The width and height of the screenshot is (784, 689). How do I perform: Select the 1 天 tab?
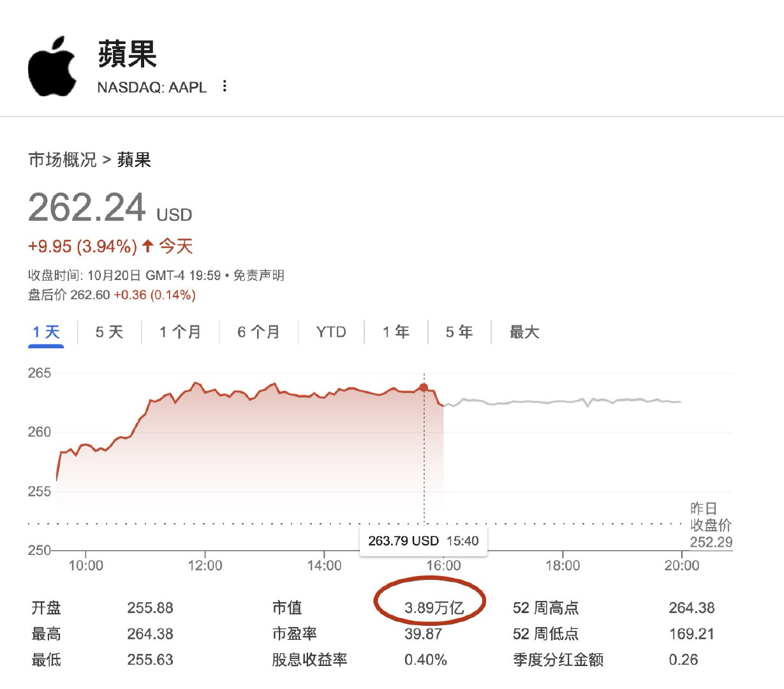pos(46,332)
